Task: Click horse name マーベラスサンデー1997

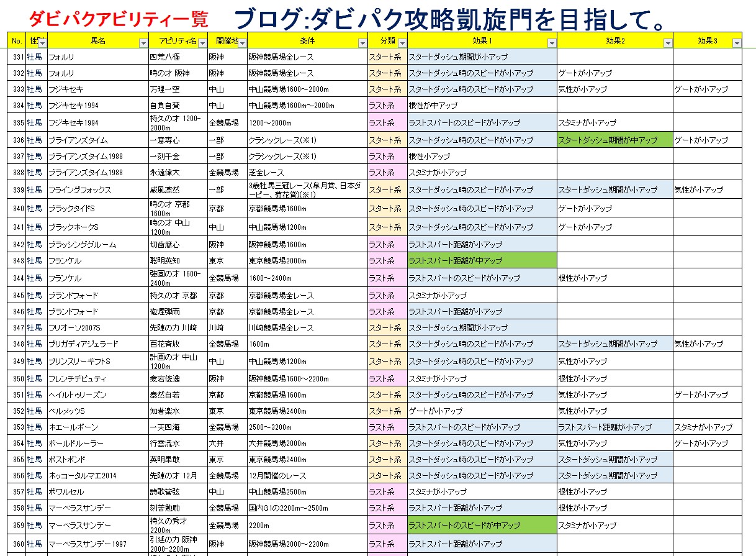Action: pos(88,544)
